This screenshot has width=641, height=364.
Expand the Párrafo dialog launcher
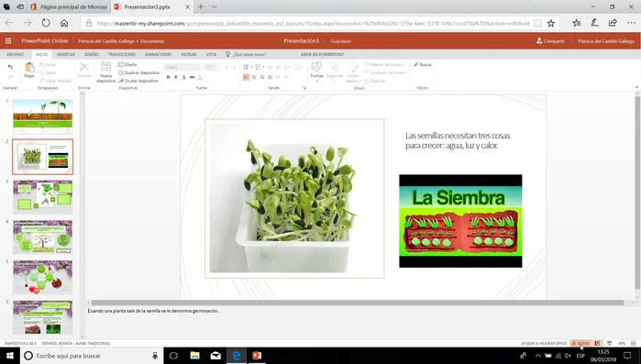click(304, 88)
